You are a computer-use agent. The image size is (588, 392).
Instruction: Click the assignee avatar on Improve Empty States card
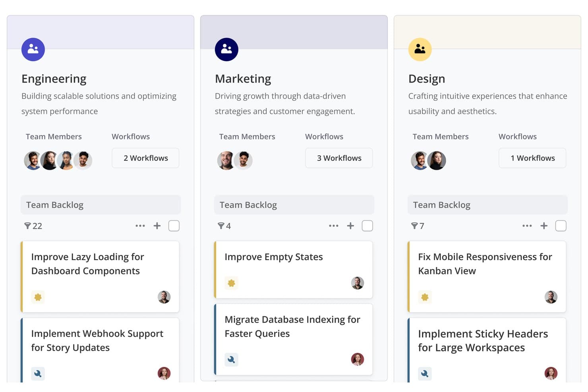[358, 283]
